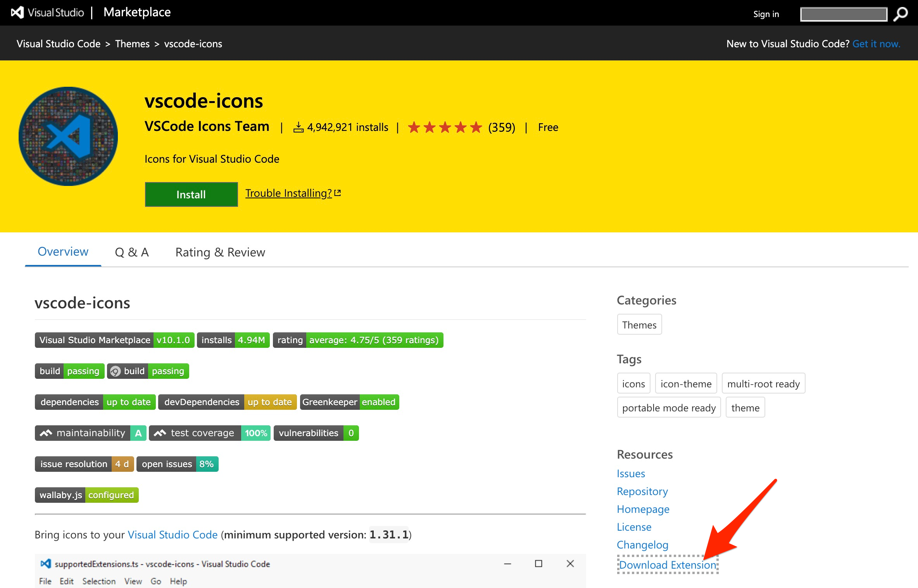Click the Visual Studio logo icon
The height and width of the screenshot is (588, 918).
pyautogui.click(x=17, y=12)
